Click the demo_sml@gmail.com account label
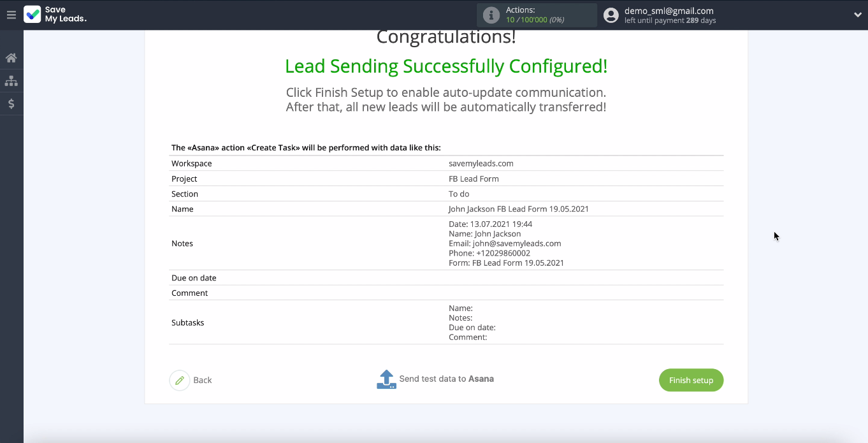Image resolution: width=868 pixels, height=443 pixels. point(669,11)
